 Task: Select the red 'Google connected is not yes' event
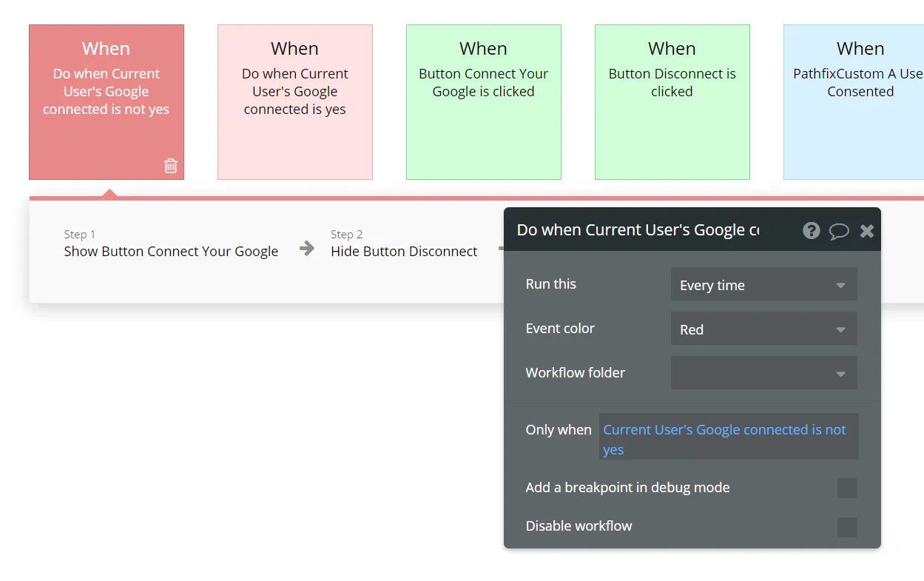(107, 102)
